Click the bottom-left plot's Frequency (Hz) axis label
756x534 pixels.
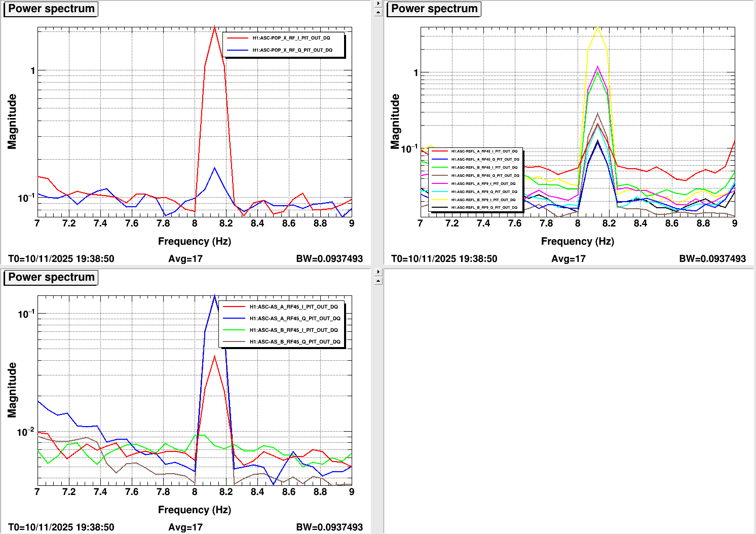click(x=194, y=510)
